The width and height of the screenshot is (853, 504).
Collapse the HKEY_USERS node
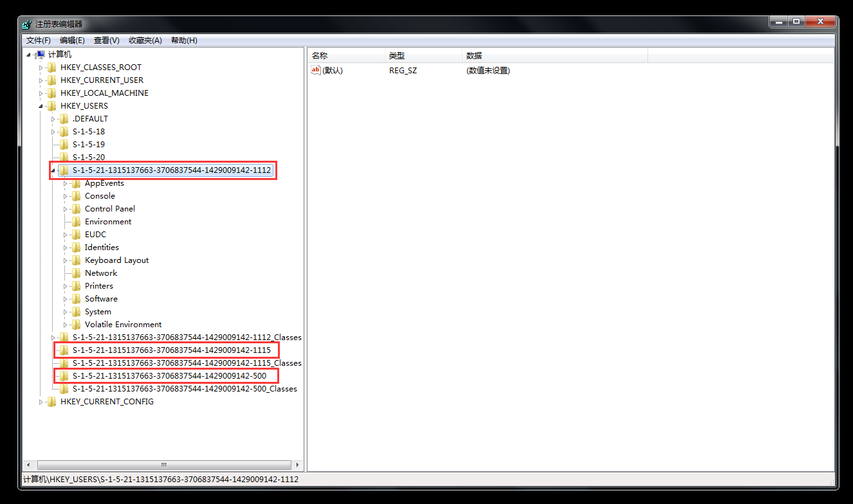[x=41, y=106]
